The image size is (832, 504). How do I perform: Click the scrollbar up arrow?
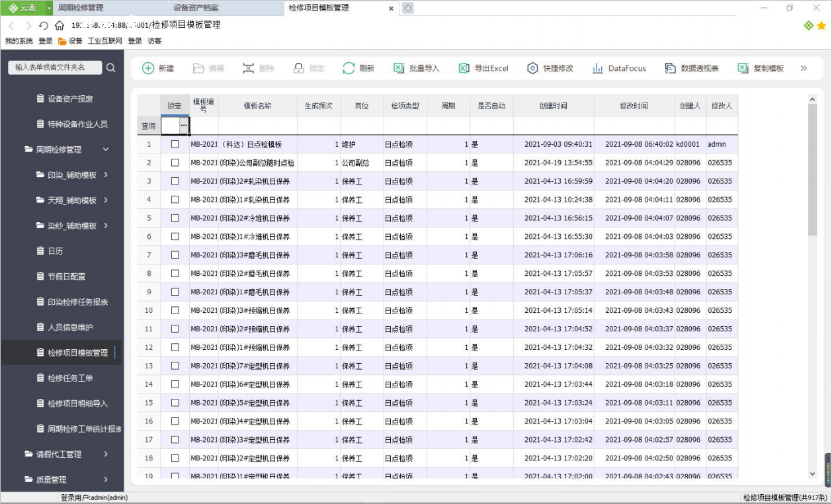pos(813,100)
